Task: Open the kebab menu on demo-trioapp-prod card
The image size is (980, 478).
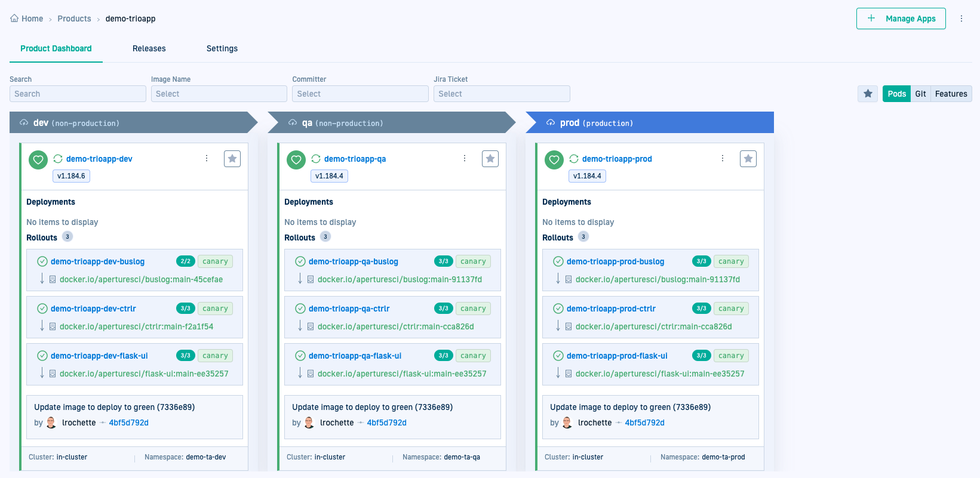Action: point(723,158)
